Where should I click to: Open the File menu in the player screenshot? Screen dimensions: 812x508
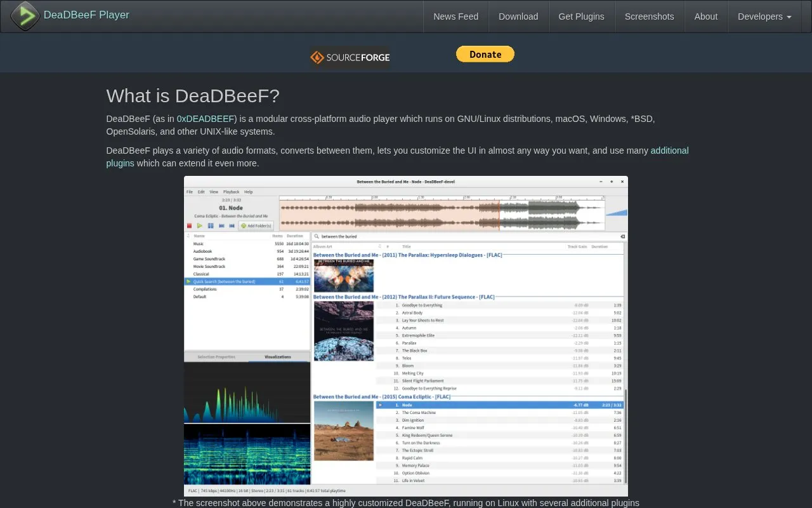(x=189, y=192)
